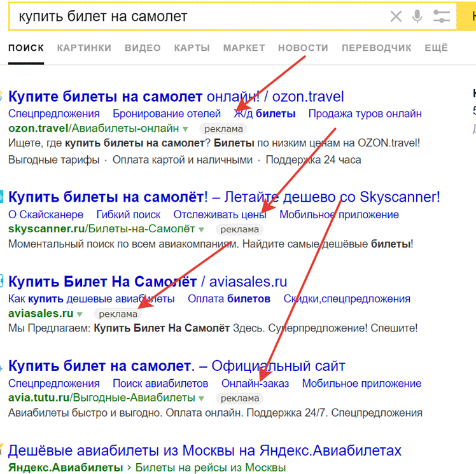The image size is (476, 474).
Task: Open Поиск авиабилетов sitelink
Action: click(160, 384)
